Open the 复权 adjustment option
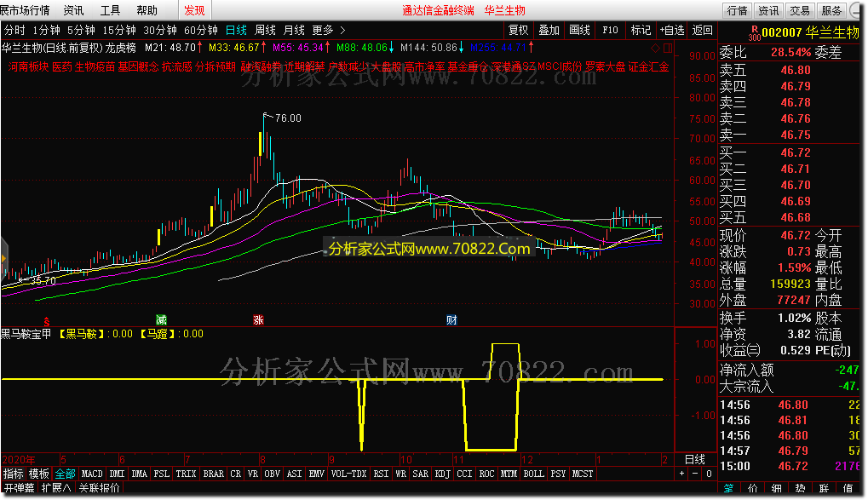This screenshot has width=868, height=500. pos(519,30)
